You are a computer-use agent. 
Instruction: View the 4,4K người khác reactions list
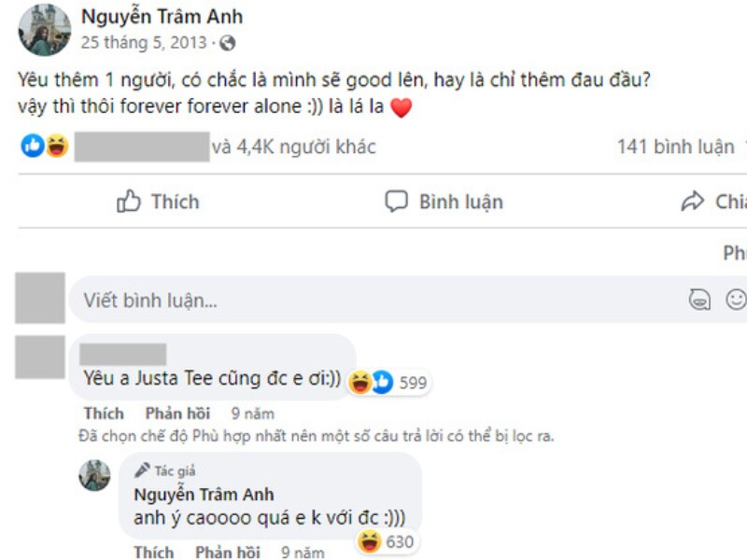click(x=293, y=147)
